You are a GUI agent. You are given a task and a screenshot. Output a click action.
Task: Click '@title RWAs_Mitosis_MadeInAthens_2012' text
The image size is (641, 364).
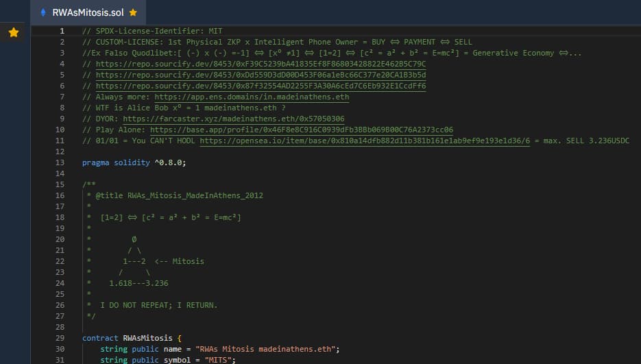click(179, 195)
